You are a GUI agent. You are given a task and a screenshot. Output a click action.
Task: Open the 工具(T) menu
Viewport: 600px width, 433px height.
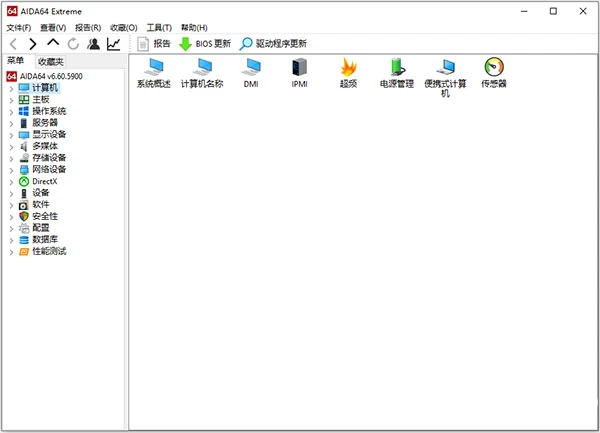[x=159, y=28]
